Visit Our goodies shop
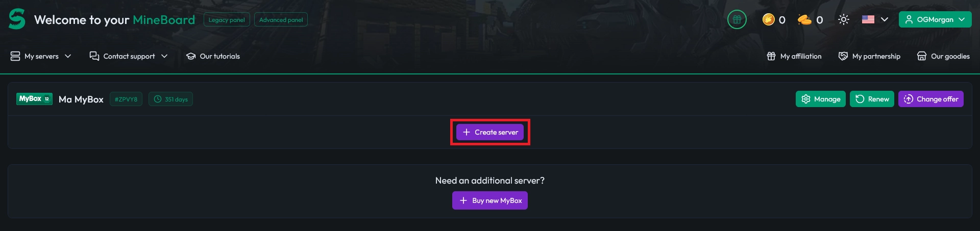 943,56
